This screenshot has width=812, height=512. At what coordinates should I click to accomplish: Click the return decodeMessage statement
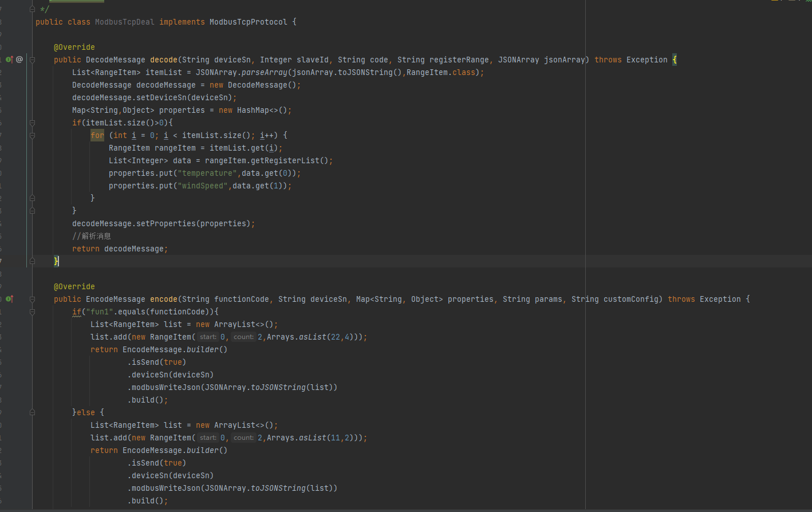click(120, 249)
